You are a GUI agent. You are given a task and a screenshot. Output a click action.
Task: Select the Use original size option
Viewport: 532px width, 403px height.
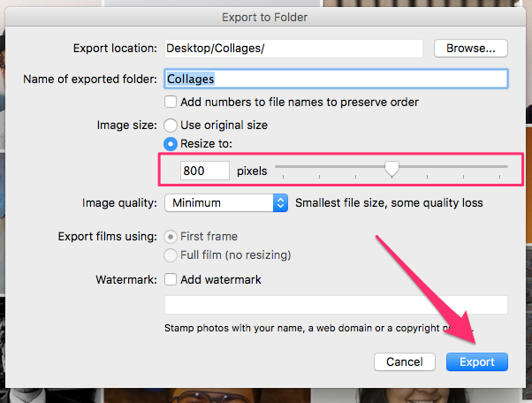(x=172, y=125)
